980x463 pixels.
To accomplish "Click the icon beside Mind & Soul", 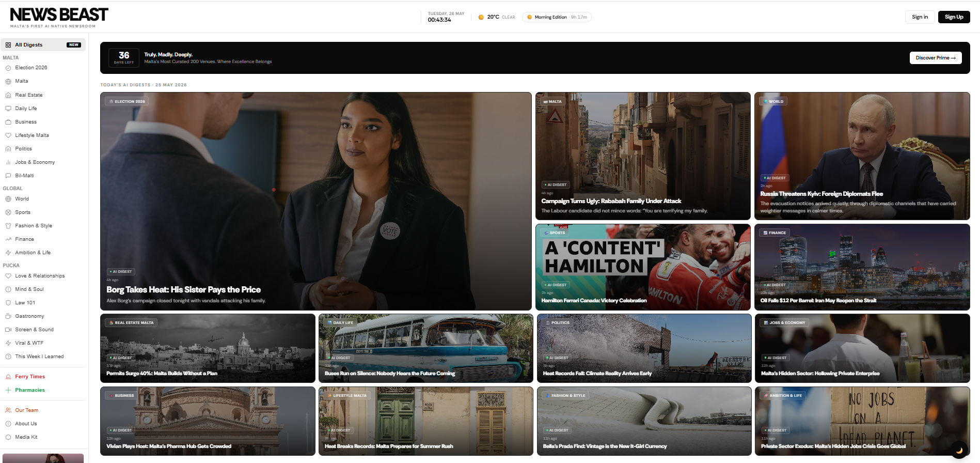I will click(x=8, y=289).
